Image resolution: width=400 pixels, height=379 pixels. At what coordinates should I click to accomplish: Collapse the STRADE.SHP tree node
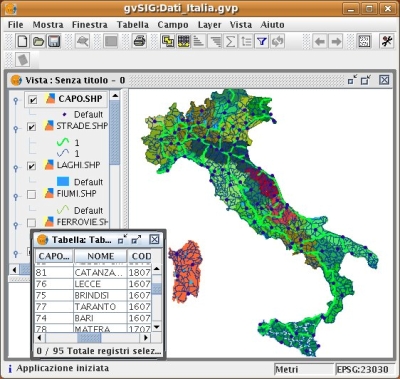15,128
